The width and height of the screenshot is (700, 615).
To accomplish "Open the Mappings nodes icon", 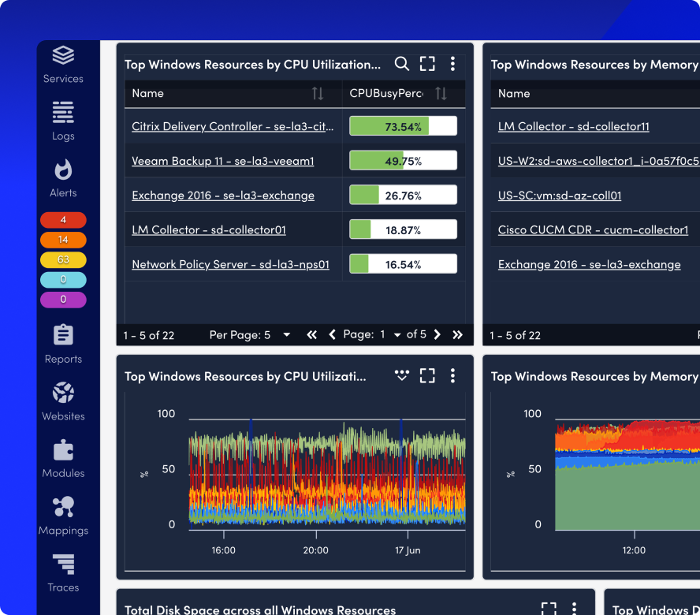I will pyautogui.click(x=63, y=507).
